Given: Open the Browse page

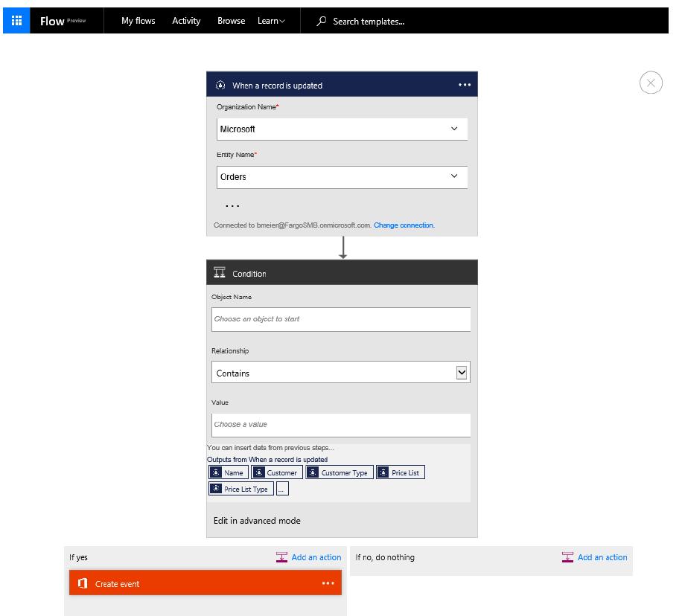Looking at the screenshot, I should tap(231, 21).
